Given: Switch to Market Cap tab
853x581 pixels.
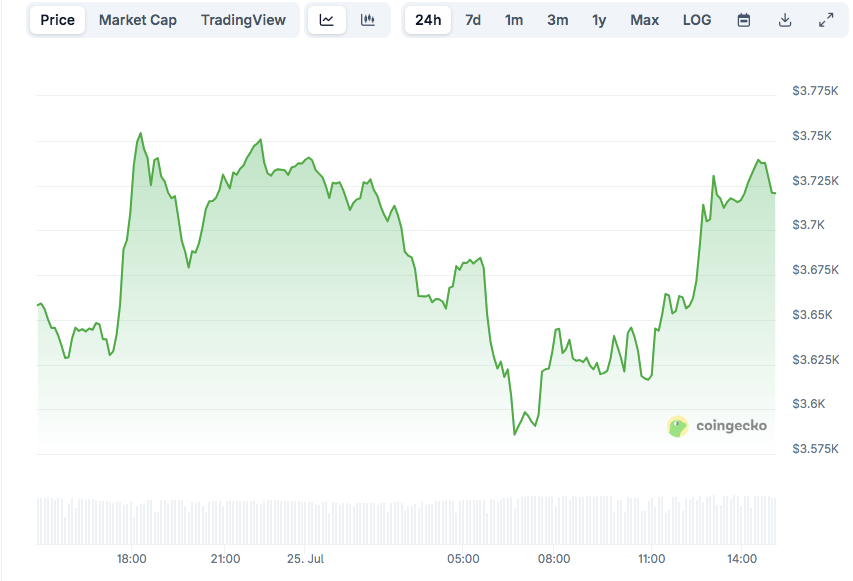Looking at the screenshot, I should click(137, 20).
